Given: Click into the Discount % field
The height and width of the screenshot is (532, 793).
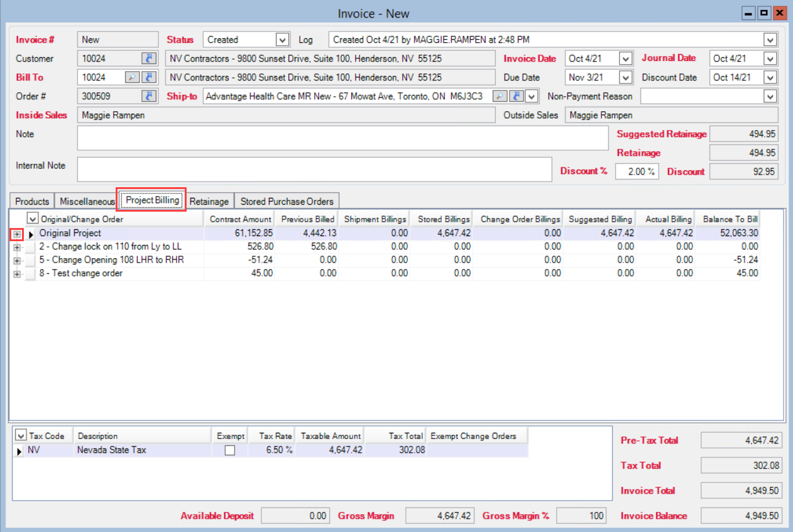Looking at the screenshot, I should coord(637,171).
